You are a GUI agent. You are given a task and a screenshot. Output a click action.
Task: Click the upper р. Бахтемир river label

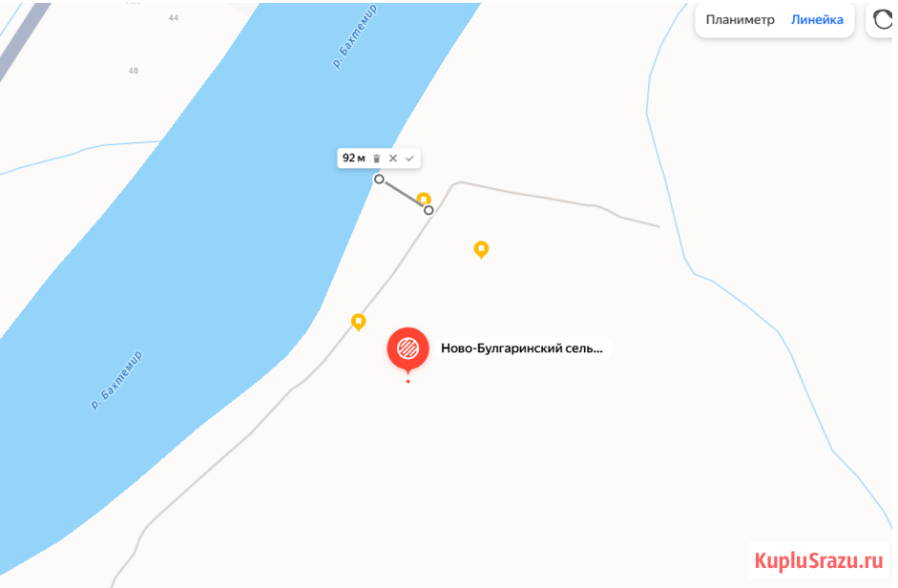tap(355, 36)
